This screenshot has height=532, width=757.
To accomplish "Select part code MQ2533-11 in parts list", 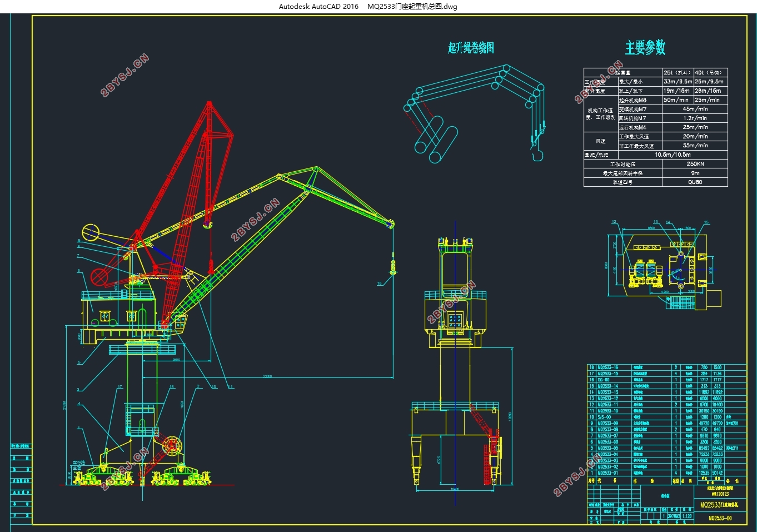I will click(x=607, y=405).
